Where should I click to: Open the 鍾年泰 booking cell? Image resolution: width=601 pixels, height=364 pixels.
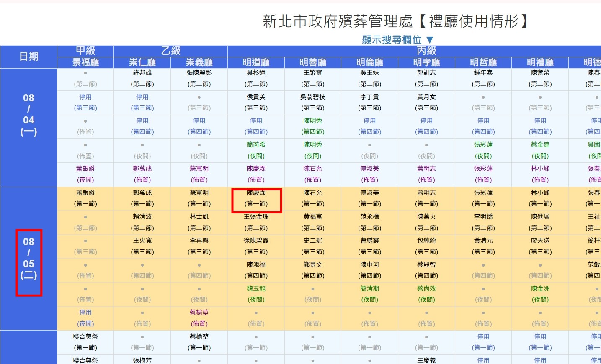483,79
